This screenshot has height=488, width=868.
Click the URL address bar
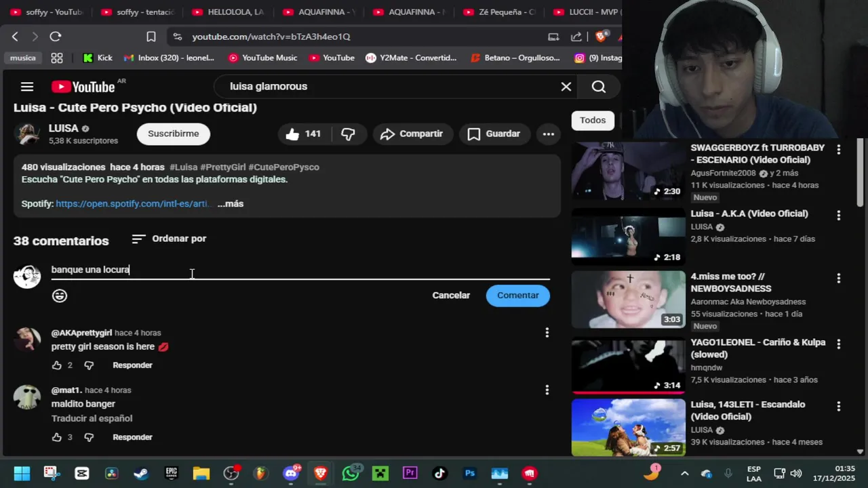click(271, 37)
